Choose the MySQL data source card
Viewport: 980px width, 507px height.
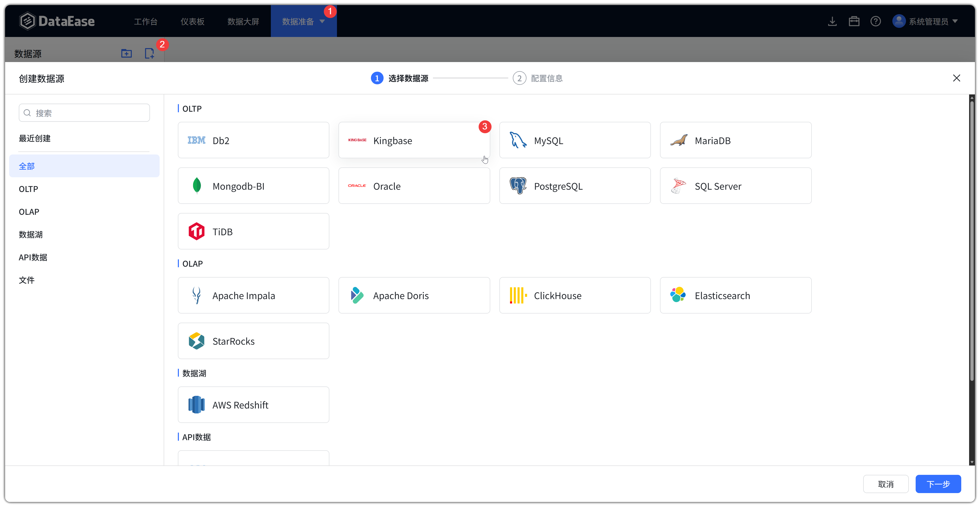tap(575, 140)
